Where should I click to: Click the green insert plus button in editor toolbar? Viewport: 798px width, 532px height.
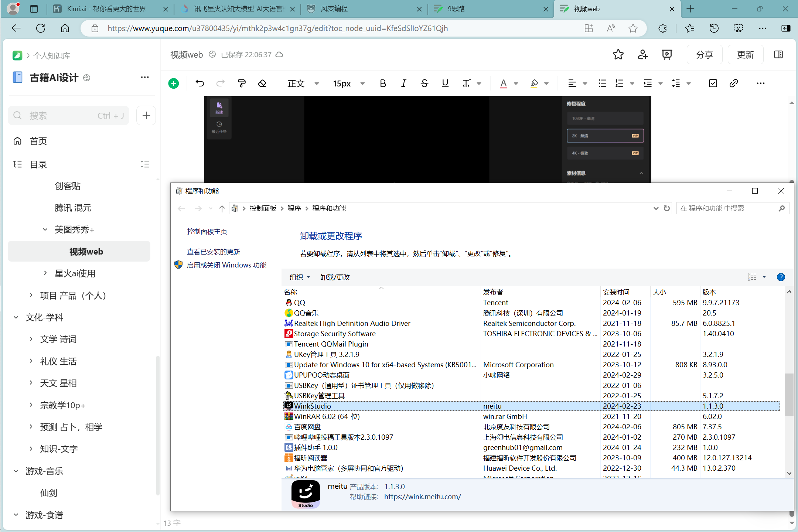click(x=173, y=83)
